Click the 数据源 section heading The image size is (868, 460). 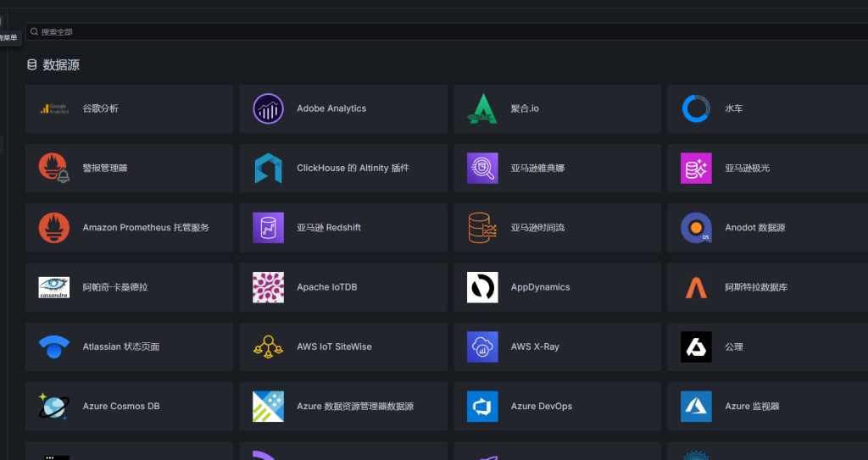pos(61,65)
